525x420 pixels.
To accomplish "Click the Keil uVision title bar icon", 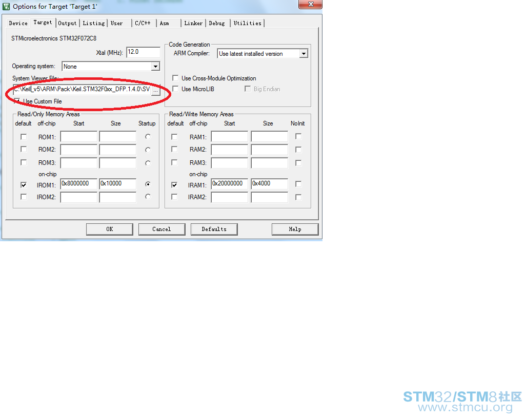I will (x=6, y=6).
